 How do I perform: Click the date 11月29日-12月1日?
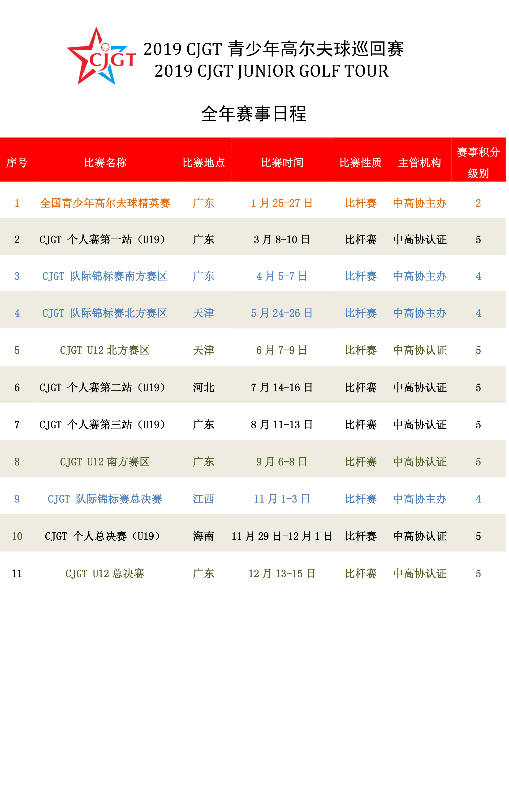(282, 536)
